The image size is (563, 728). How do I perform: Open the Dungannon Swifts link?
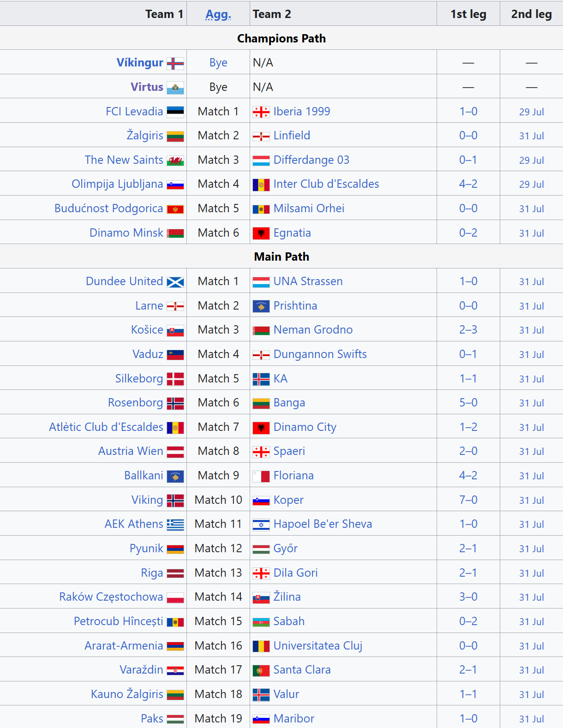[x=320, y=354]
